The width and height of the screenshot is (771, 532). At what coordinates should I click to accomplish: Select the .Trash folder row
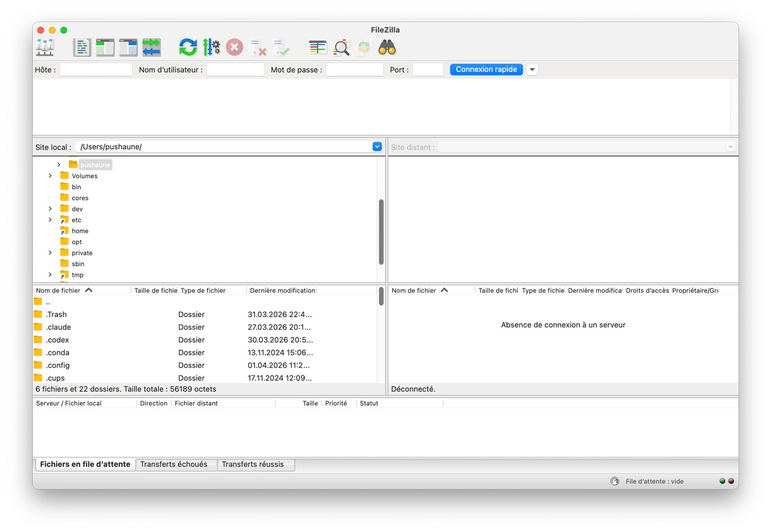click(205, 314)
